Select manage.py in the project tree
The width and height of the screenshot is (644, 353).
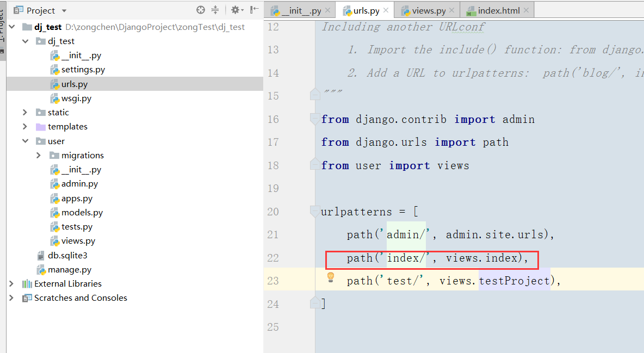70,270
